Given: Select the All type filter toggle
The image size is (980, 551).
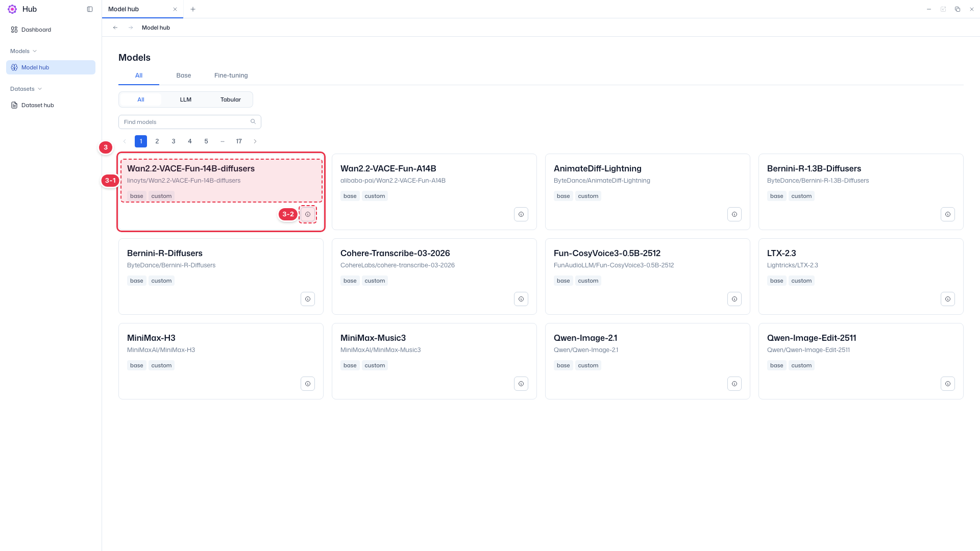Looking at the screenshot, I should [x=141, y=99].
